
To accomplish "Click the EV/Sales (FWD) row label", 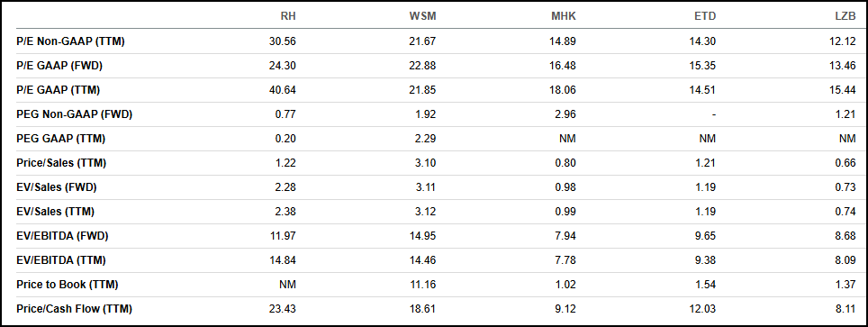I will coord(57,188).
